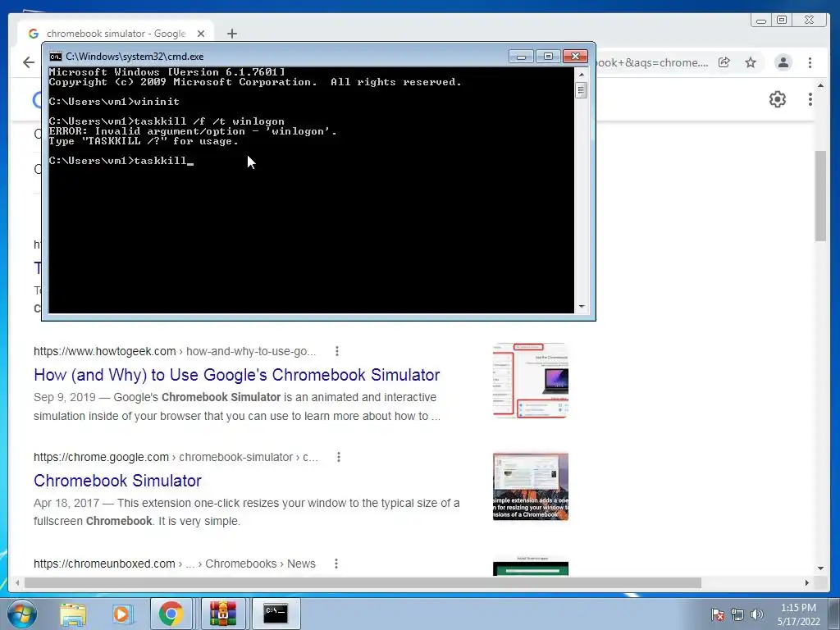Open the Google page three-dot options menu
Viewport: 840px width, 630px height.
pyautogui.click(x=810, y=99)
